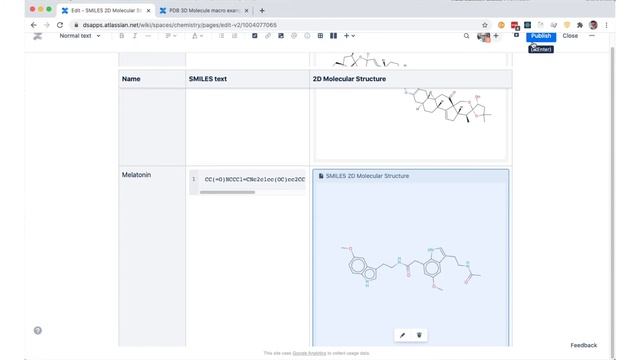Viewport: 640px width, 360px height.
Task: Click the Close editor button
Action: pyautogui.click(x=570, y=36)
